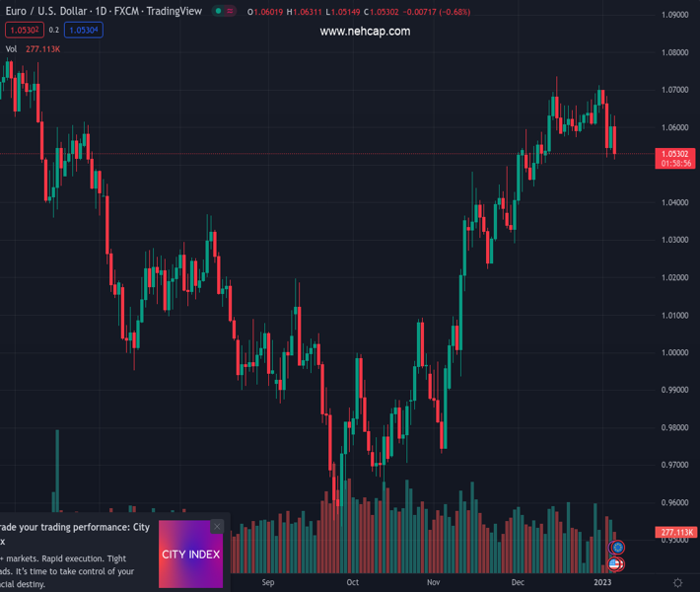Click the EU flag economic event icon

(618, 548)
